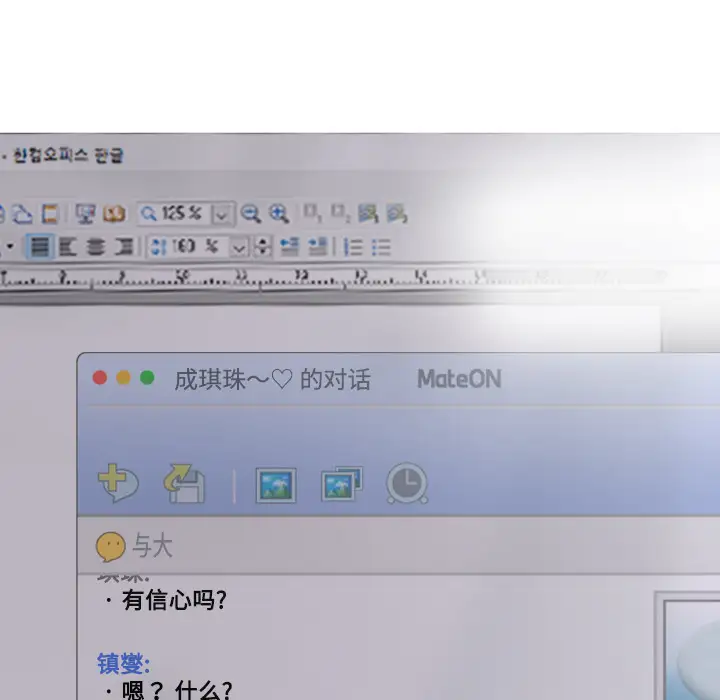Click the numbered list button
720x700 pixels.
point(353,246)
